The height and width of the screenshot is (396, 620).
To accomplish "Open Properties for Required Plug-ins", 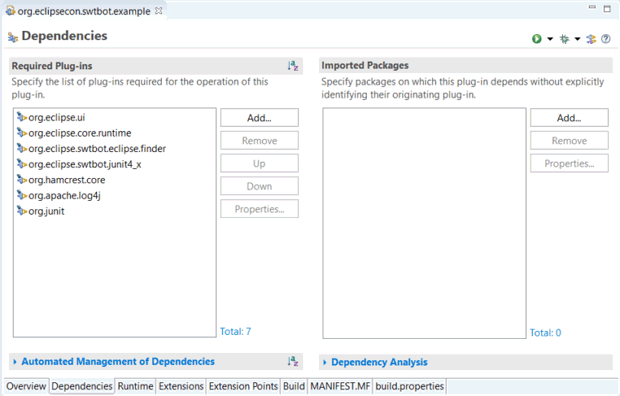I will (x=259, y=209).
